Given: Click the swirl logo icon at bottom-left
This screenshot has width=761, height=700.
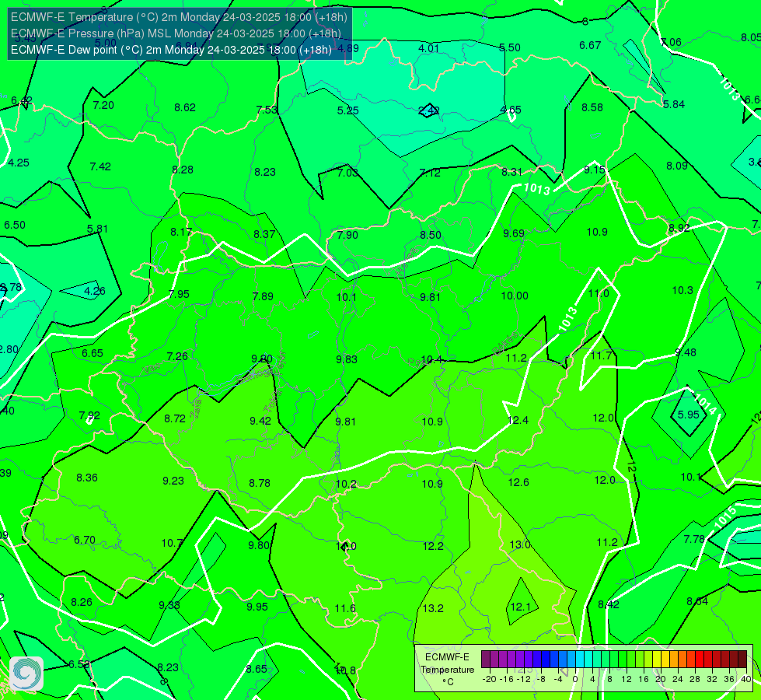Looking at the screenshot, I should click(26, 674).
